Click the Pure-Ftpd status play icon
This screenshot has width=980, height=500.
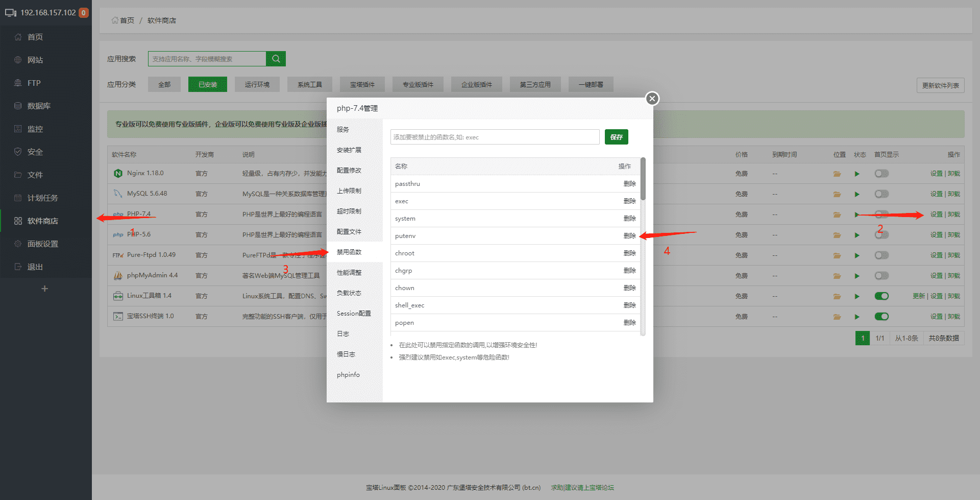point(857,255)
